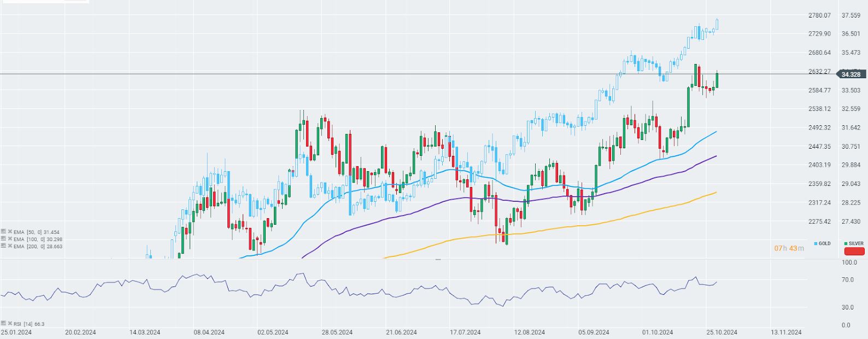This screenshot has height=339, width=868.
Task: Remove the RSI [14] indicator
Action: [x=10, y=324]
